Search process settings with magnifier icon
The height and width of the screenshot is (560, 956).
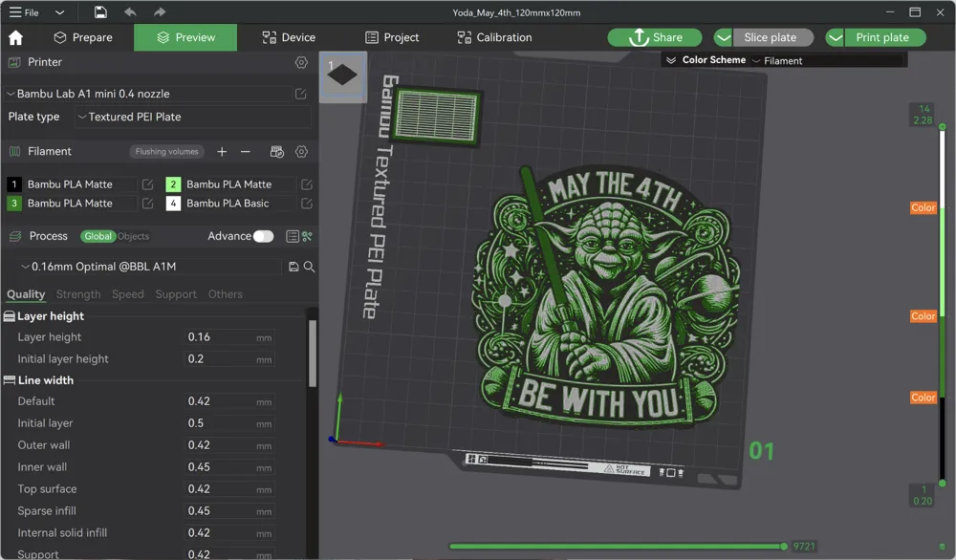pos(309,267)
